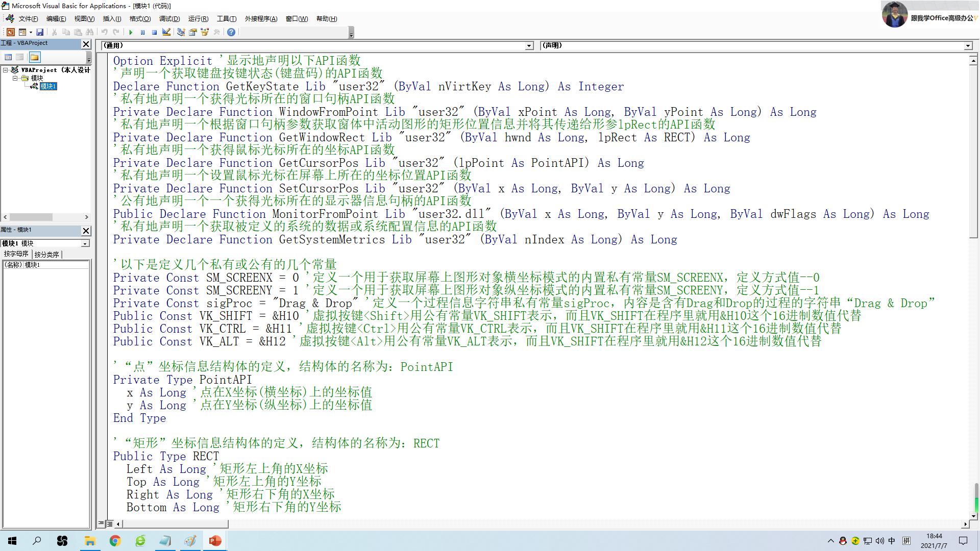Open the Object Browser toolbar icon

205,32
